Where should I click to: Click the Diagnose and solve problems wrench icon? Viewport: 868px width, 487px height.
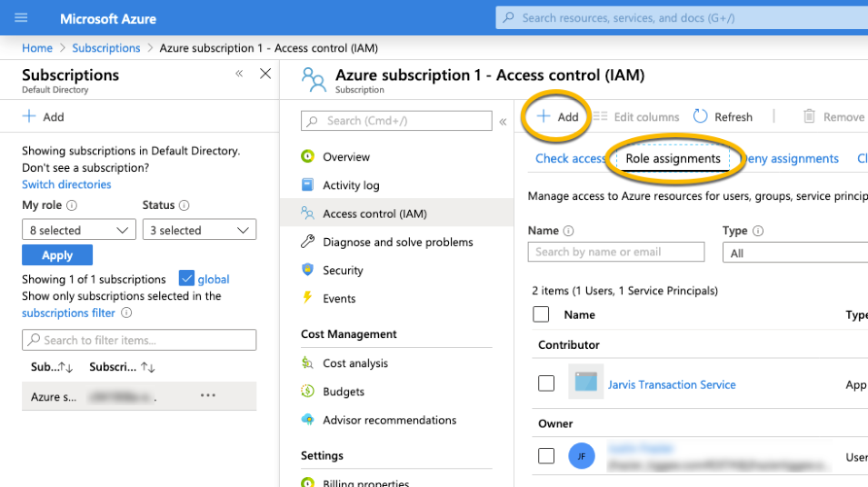(307, 242)
